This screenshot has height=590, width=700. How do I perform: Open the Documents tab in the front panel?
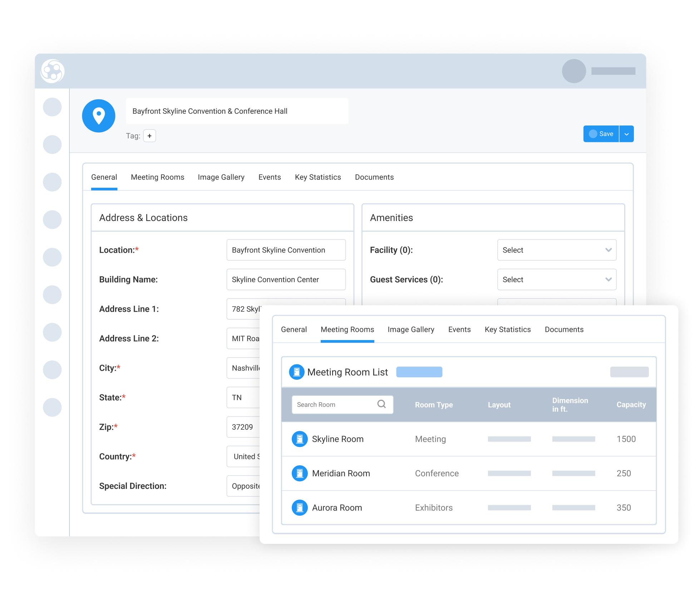(564, 329)
